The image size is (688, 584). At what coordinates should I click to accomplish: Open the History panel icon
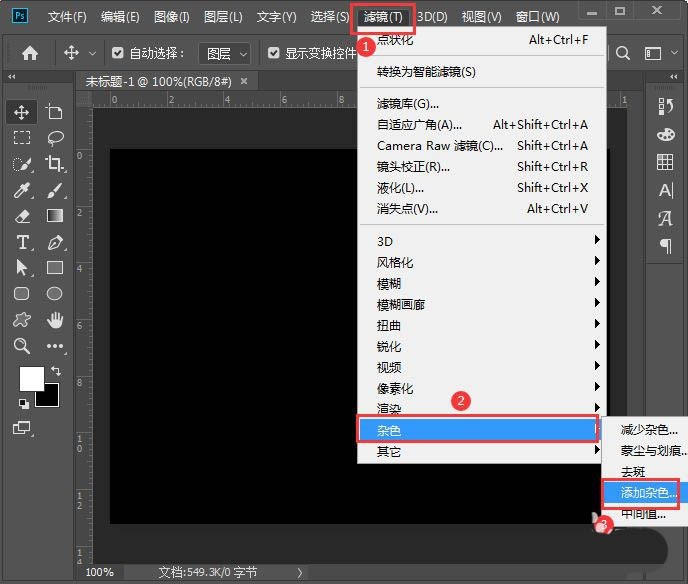pos(665,106)
